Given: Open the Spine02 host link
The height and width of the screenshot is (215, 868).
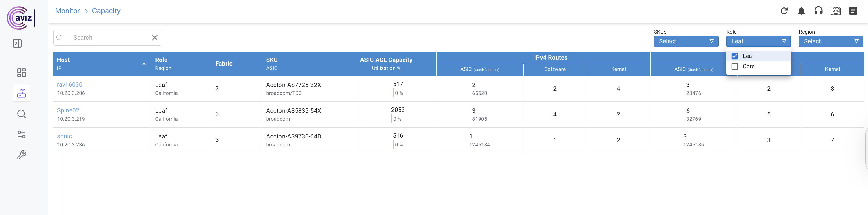Looking at the screenshot, I should [68, 110].
